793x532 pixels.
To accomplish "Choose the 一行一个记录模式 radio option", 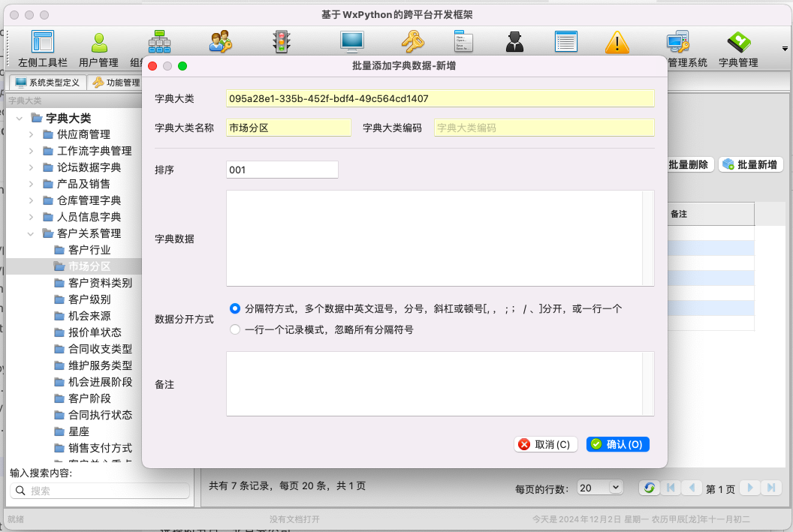I will tap(236, 329).
